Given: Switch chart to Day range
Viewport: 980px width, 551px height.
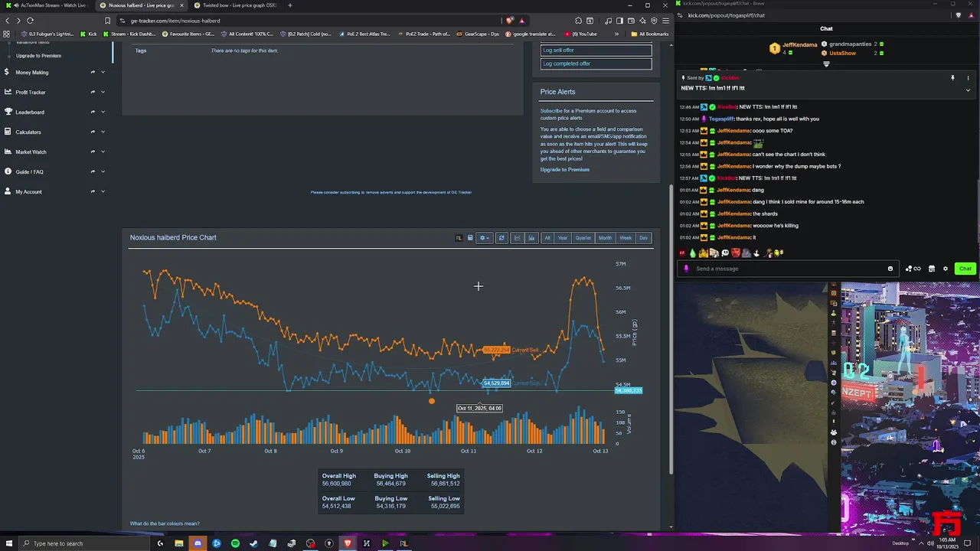Looking at the screenshot, I should [x=643, y=238].
